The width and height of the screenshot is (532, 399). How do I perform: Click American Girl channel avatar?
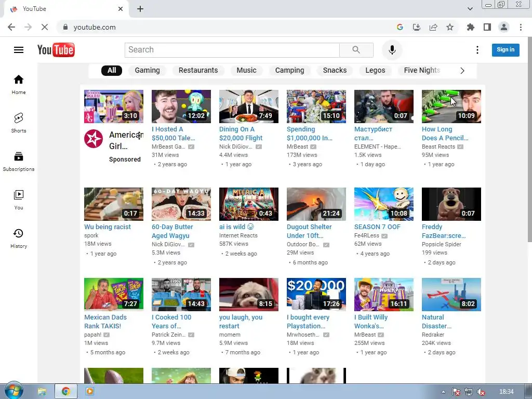click(94, 139)
